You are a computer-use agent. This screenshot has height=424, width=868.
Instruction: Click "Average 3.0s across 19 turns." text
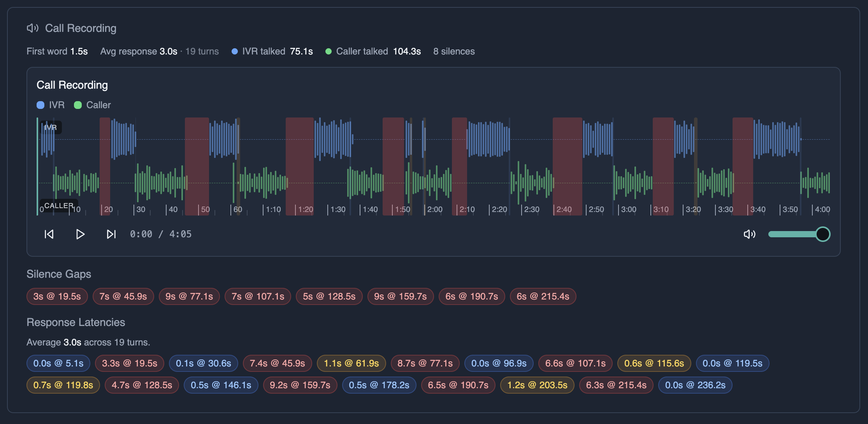click(88, 342)
